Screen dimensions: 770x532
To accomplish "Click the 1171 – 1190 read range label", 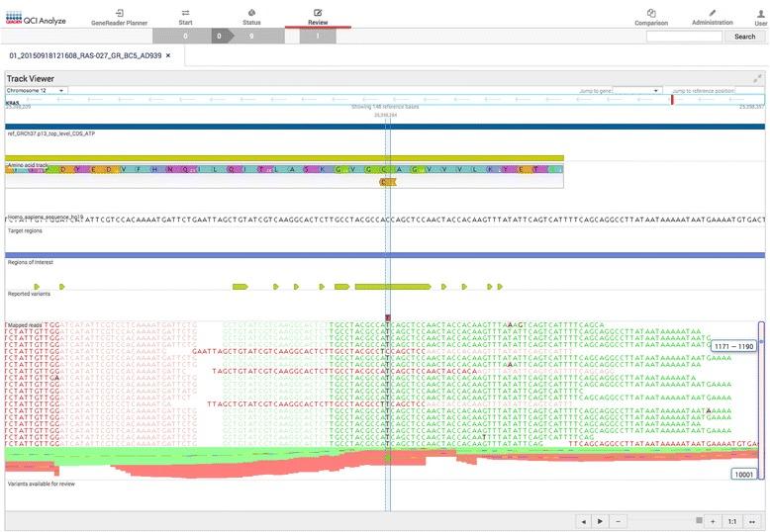I will click(733, 346).
